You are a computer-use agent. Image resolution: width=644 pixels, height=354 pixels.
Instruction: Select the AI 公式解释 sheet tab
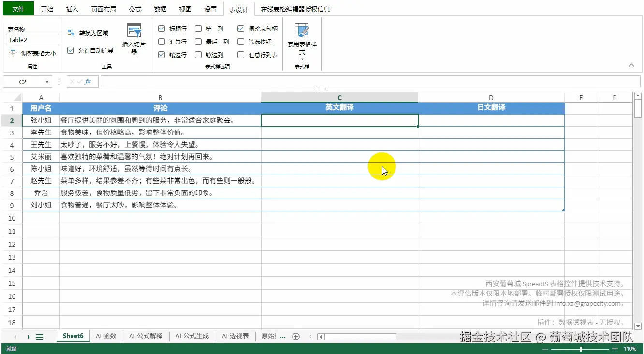click(146, 336)
